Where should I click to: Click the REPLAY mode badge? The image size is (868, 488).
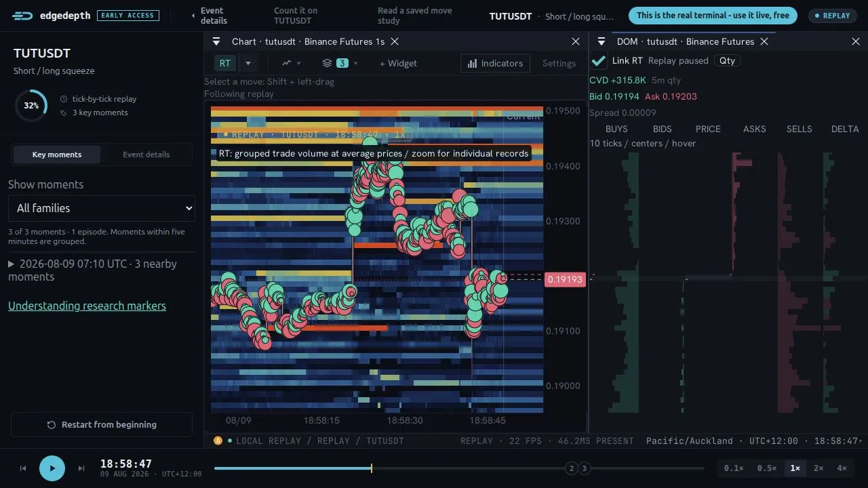(832, 15)
